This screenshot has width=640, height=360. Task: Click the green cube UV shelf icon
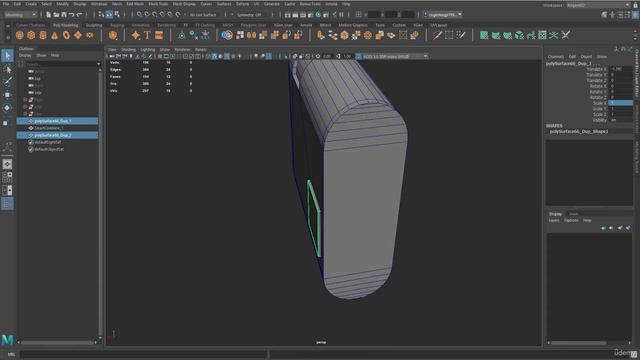519,35
